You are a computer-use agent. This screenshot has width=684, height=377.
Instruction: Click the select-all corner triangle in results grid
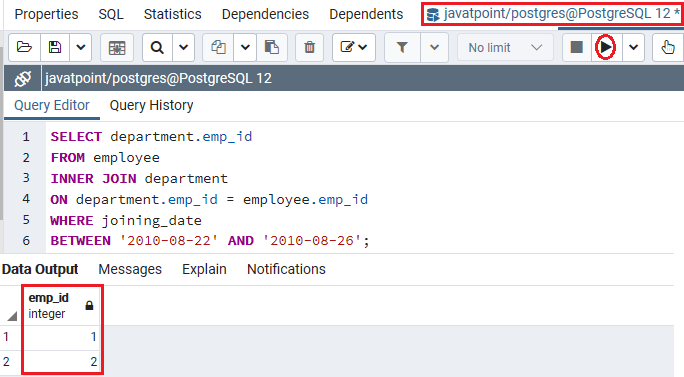pyautogui.click(x=12, y=315)
